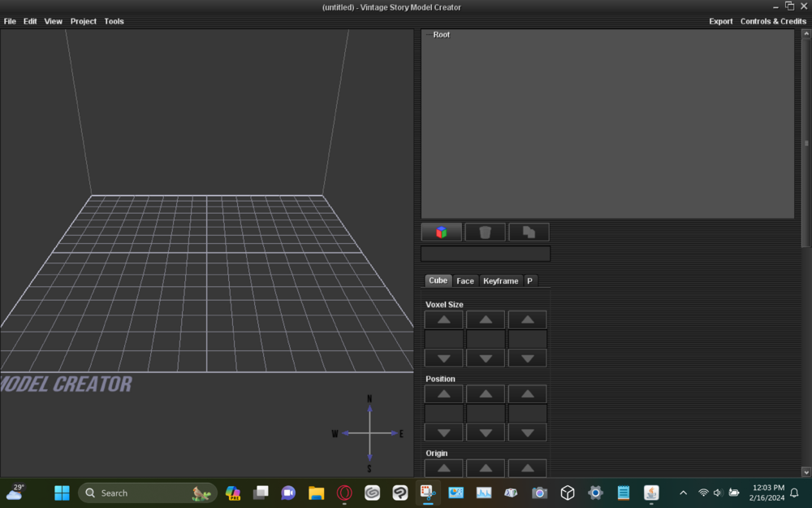The image size is (812, 508).
Task: Duplicate the selected element
Action: coord(528,232)
